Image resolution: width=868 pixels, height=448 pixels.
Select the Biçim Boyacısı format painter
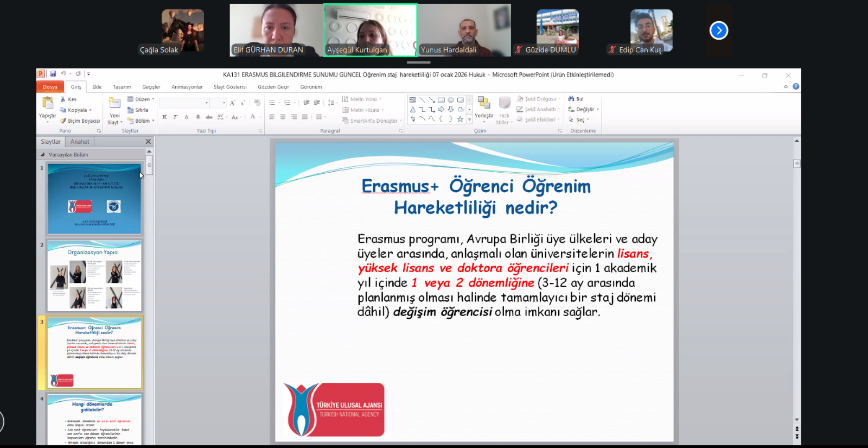point(80,121)
